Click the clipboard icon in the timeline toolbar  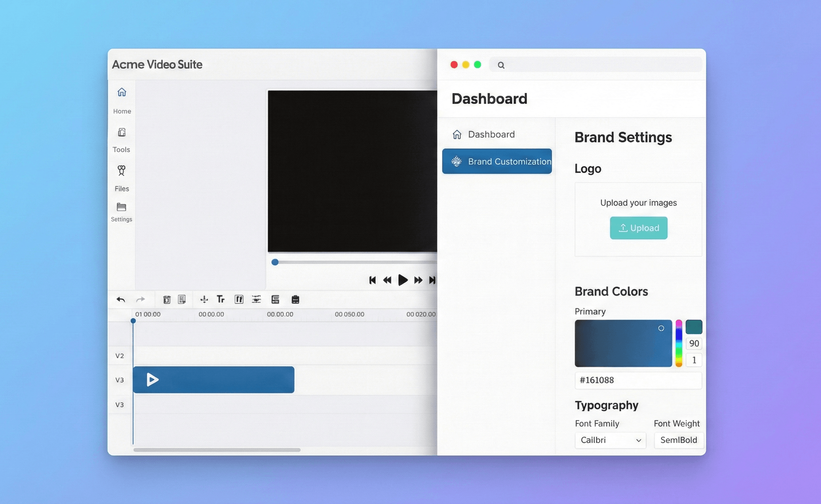point(295,299)
